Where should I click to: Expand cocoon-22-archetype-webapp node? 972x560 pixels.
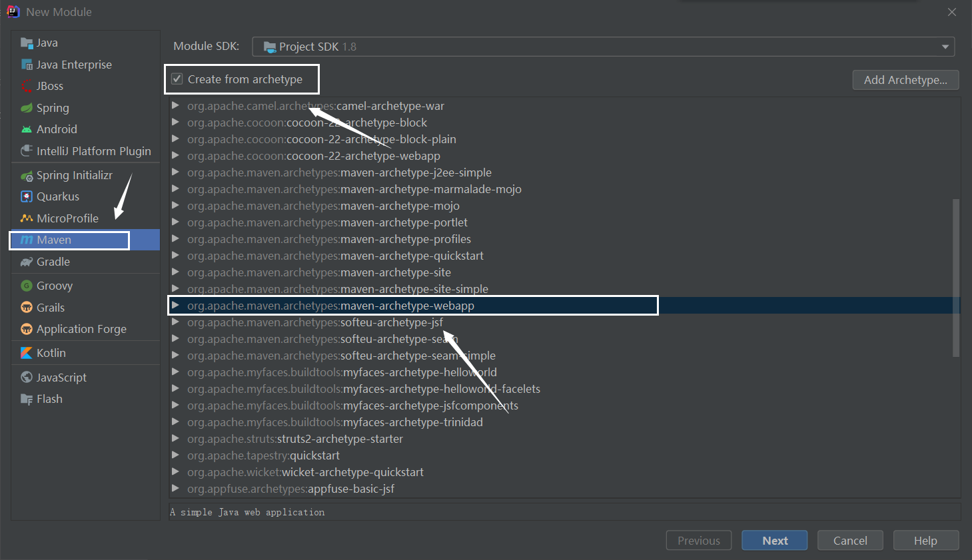pos(175,156)
